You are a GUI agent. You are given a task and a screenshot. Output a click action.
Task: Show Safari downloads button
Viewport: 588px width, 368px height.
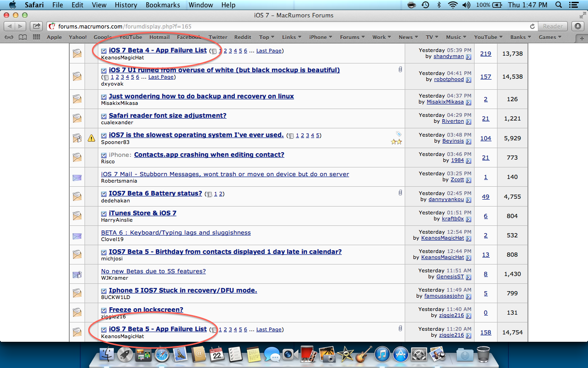pyautogui.click(x=578, y=26)
